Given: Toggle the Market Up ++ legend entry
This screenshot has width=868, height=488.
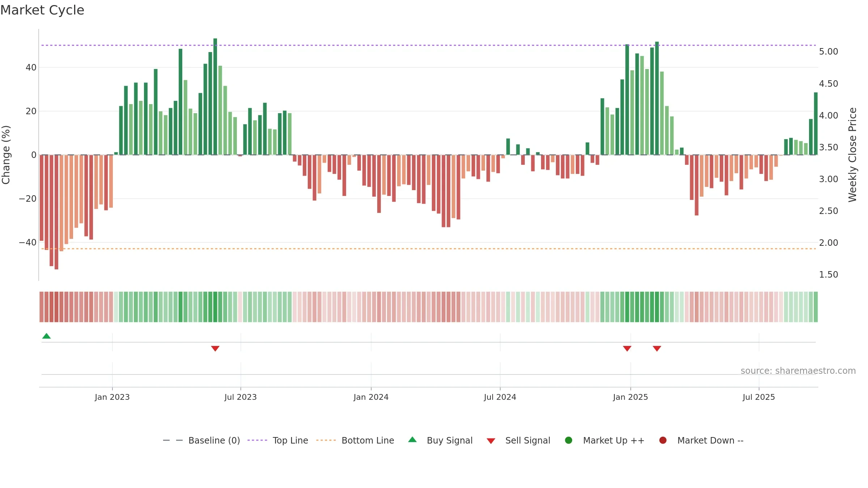Looking at the screenshot, I should point(605,440).
